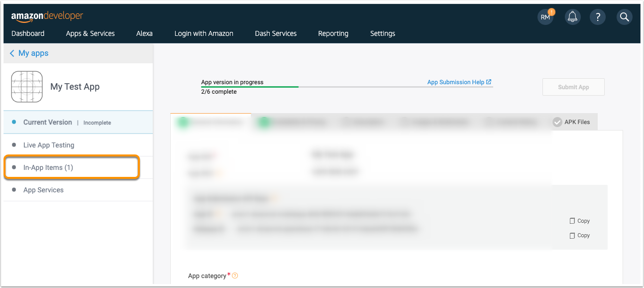Open Login with Amazon menu
Image resolution: width=644 pixels, height=288 pixels.
[x=204, y=33]
